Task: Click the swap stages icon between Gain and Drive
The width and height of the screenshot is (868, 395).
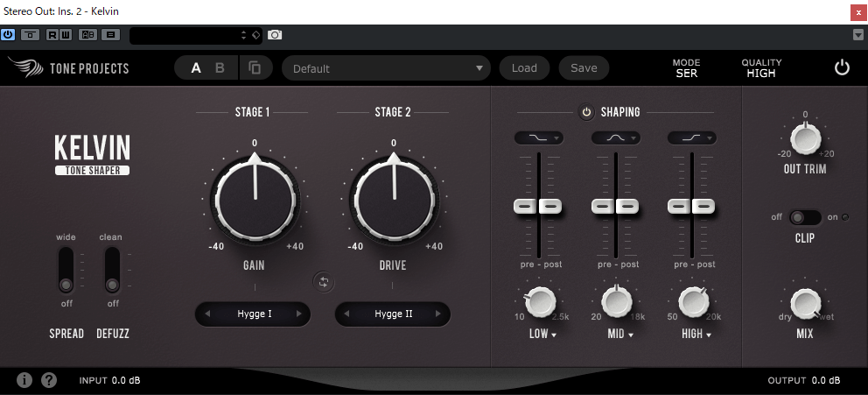Action: (x=324, y=281)
